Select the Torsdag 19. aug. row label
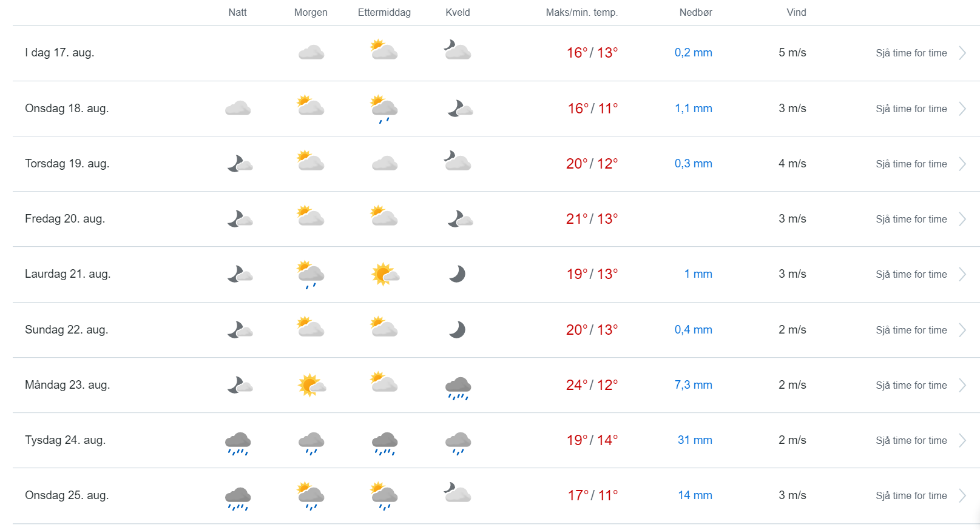 point(67,164)
